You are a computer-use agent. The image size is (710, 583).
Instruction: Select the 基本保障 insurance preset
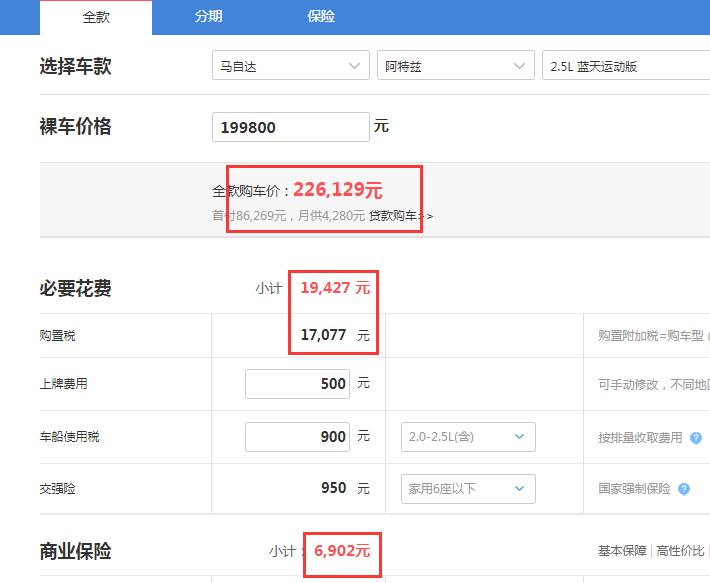coord(622,551)
